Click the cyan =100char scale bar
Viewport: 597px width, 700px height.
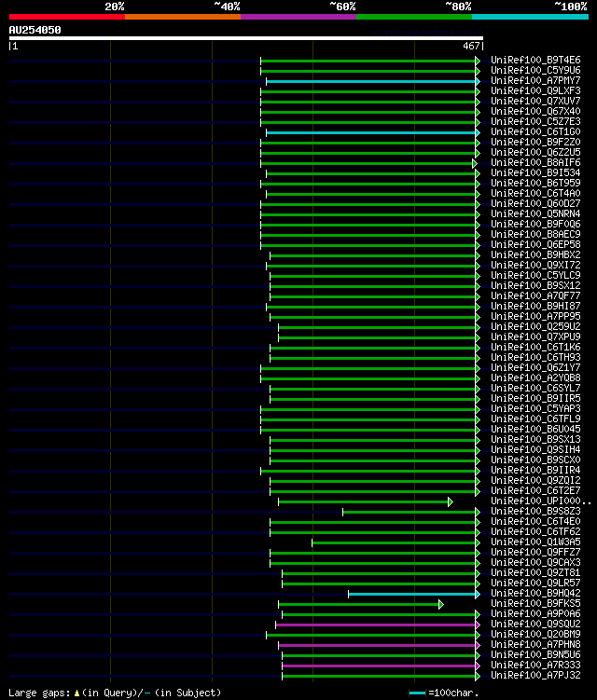[x=417, y=693]
